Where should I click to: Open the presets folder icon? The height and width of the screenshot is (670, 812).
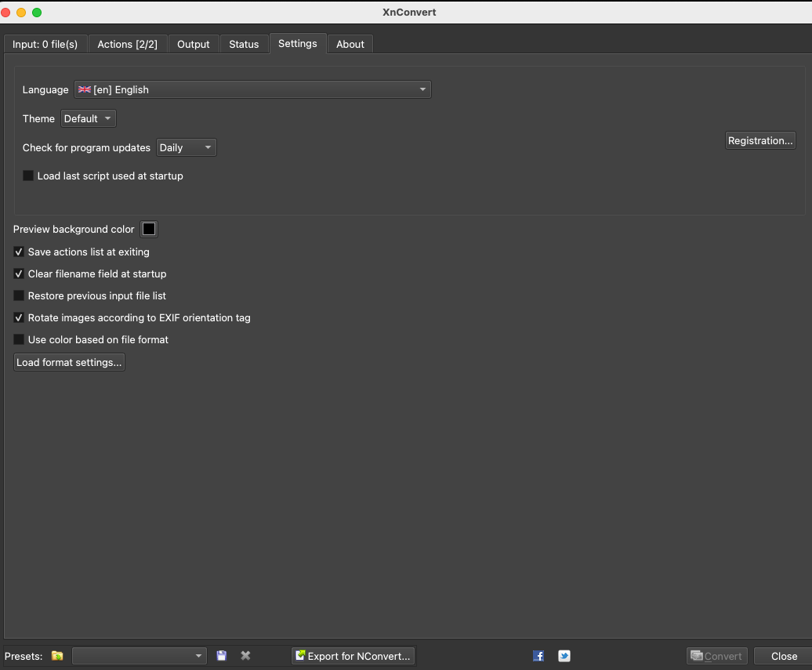[57, 656]
